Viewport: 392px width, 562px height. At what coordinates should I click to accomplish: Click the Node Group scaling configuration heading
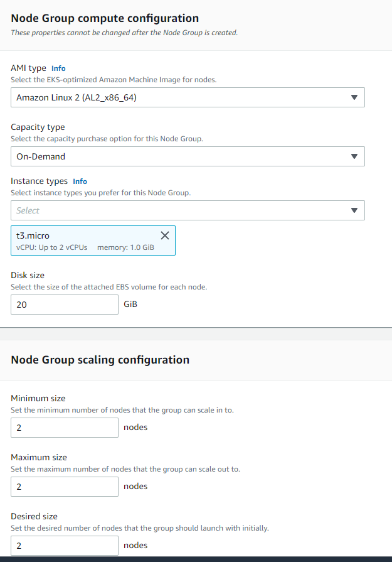point(100,360)
